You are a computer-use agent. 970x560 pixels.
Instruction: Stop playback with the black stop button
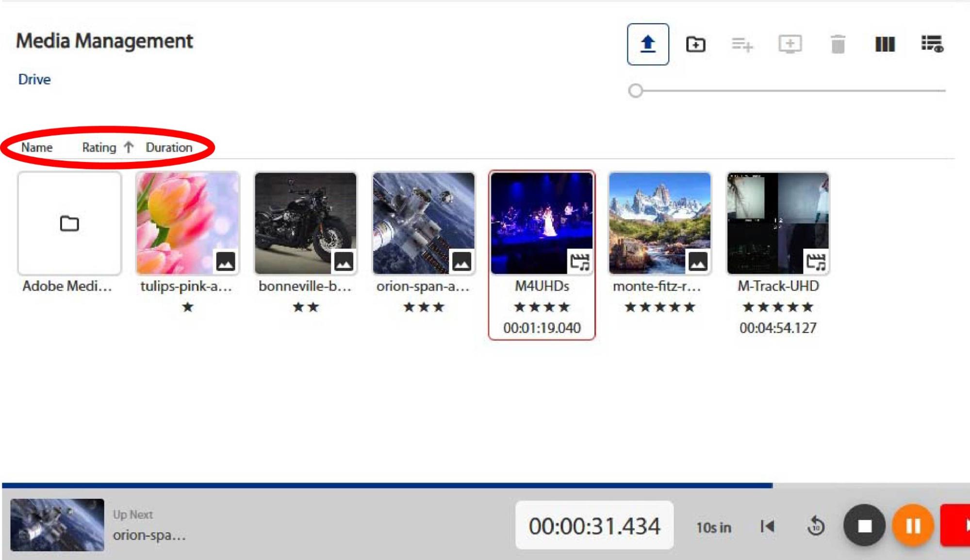[x=865, y=526]
